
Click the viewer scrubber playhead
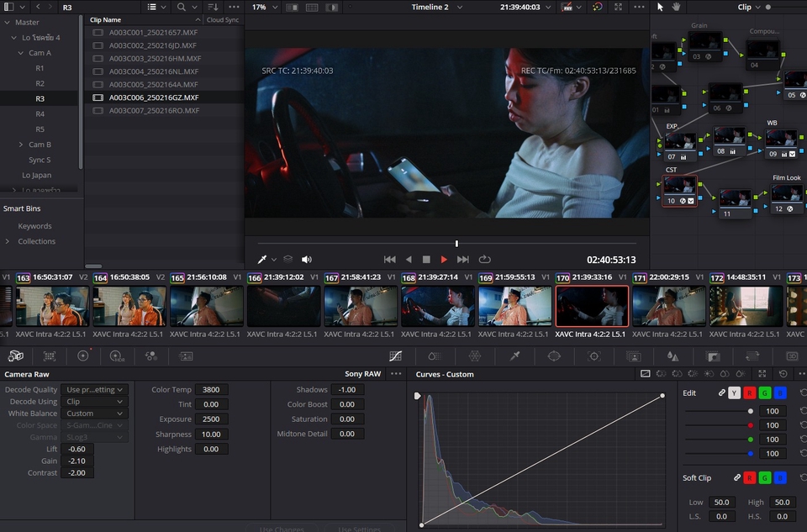pos(456,244)
